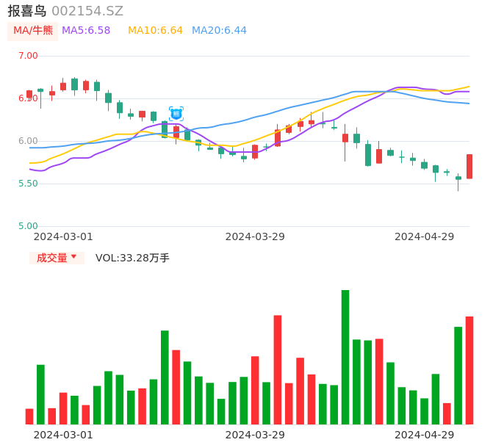Image resolution: width=504 pixels, height=445 pixels.
Task: Click the 2024-03-29 date on price axis
Action: pyautogui.click(x=255, y=236)
